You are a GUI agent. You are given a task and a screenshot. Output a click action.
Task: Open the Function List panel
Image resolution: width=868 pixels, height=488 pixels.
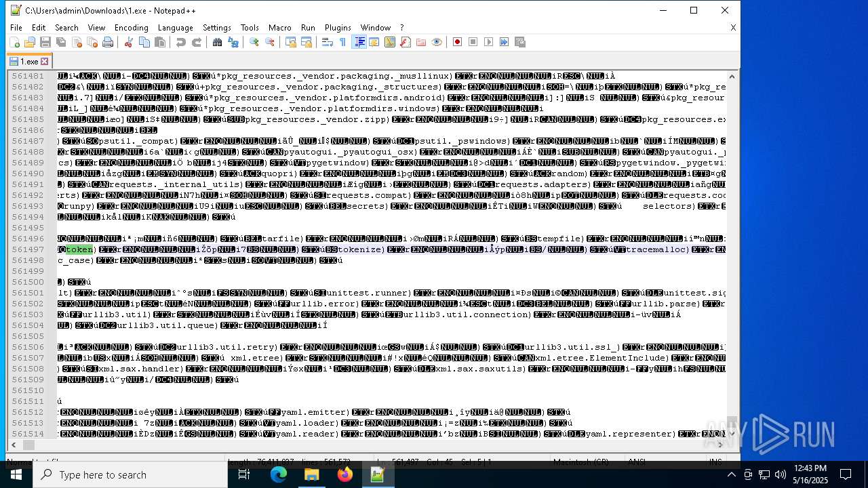click(x=405, y=42)
